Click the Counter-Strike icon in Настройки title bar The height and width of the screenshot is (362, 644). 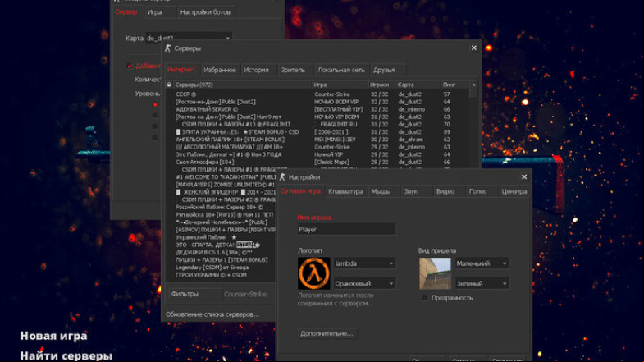[282, 177]
